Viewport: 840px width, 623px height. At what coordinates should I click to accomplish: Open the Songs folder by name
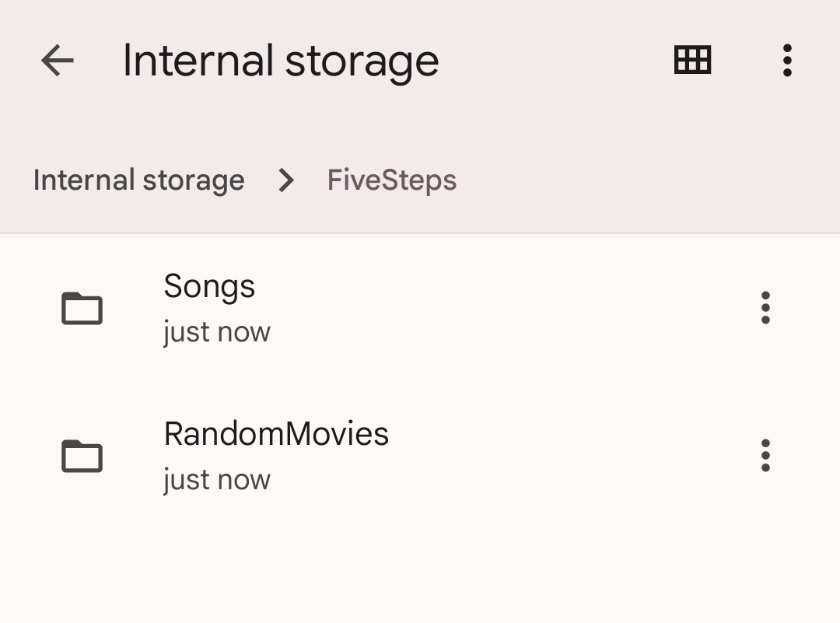pos(209,286)
